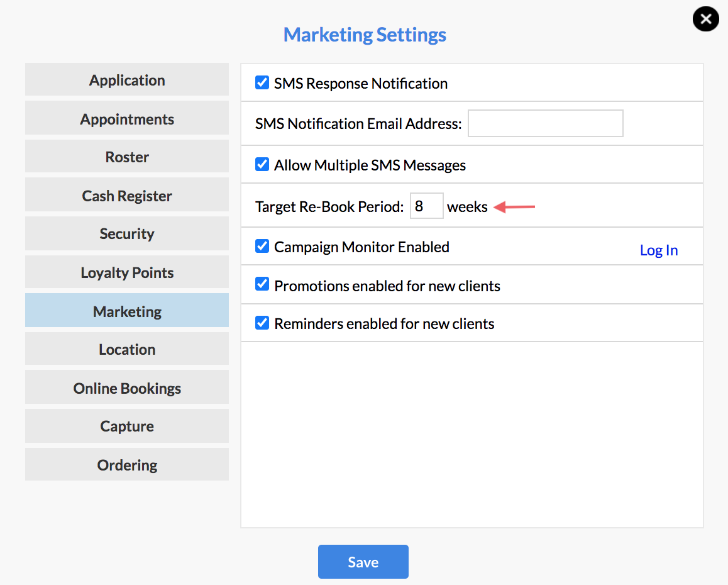Open Online Bookings settings
The width and height of the screenshot is (728, 585).
click(127, 387)
